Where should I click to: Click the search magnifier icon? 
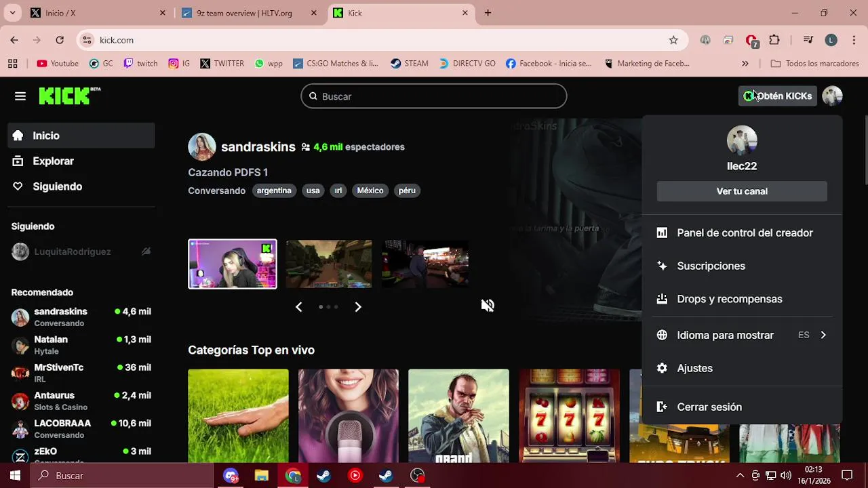pyautogui.click(x=313, y=96)
